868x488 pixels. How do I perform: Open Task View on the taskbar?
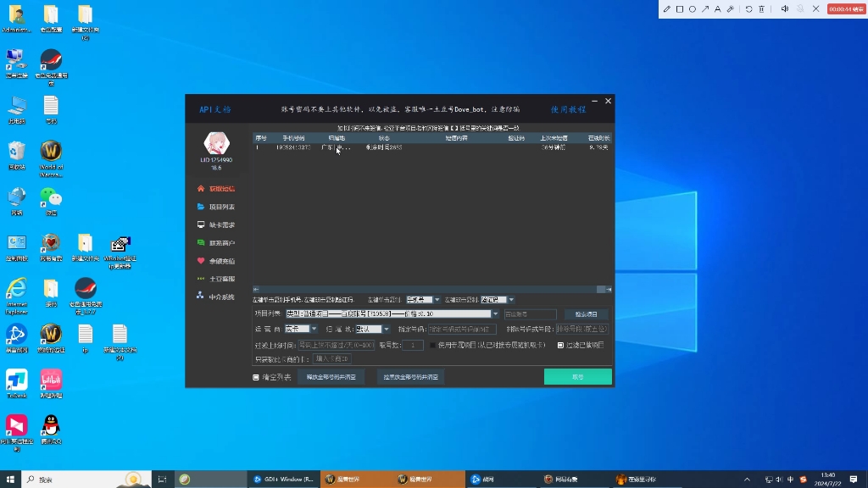(162, 480)
